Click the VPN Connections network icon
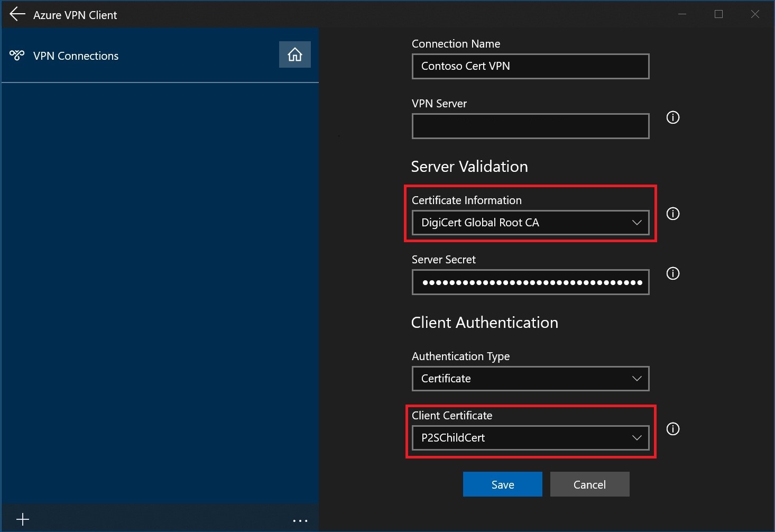Viewport: 775px width, 532px height. point(17,55)
